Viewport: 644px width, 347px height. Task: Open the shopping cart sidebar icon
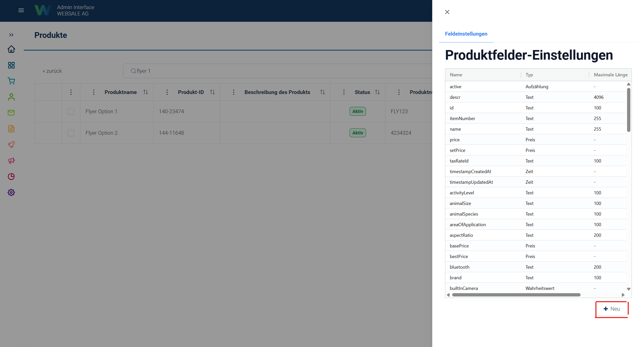11,81
